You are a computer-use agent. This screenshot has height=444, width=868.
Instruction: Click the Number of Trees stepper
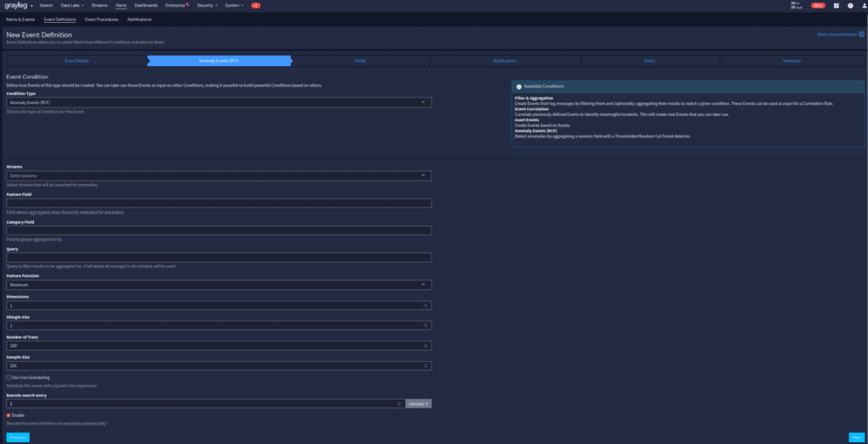424,346
